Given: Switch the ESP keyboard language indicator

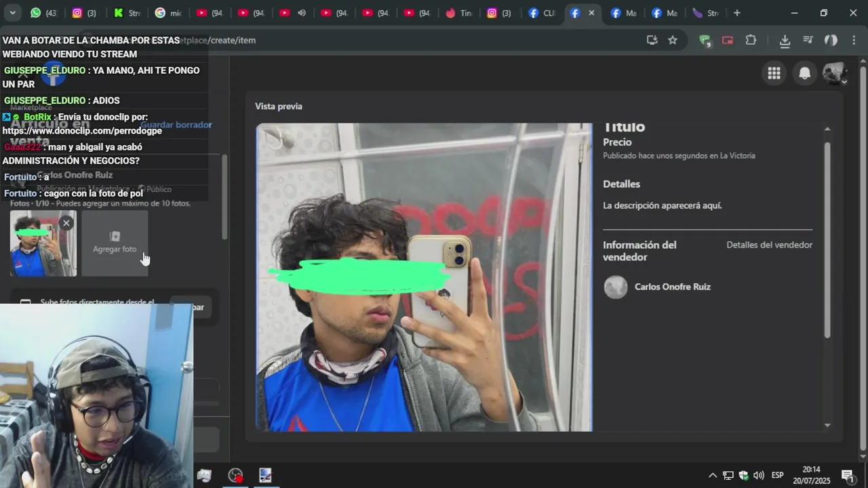Looking at the screenshot, I should pos(777,475).
